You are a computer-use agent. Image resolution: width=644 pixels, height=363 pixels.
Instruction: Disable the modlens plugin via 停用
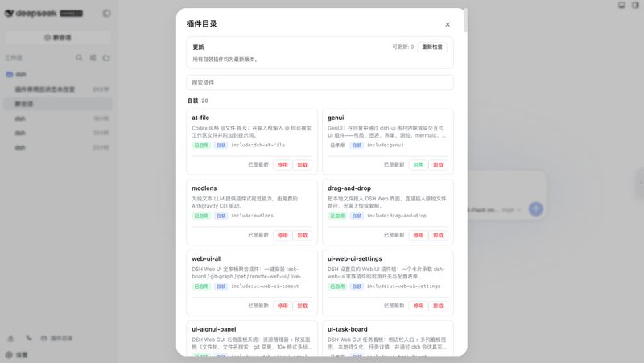(283, 235)
